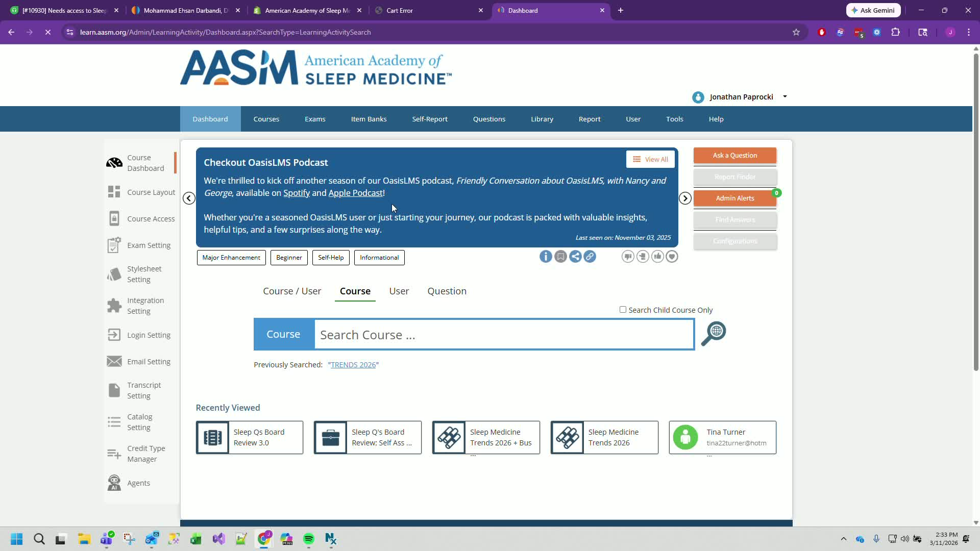This screenshot has width=980, height=551.
Task: Click the Search Course input field
Action: pos(504,335)
